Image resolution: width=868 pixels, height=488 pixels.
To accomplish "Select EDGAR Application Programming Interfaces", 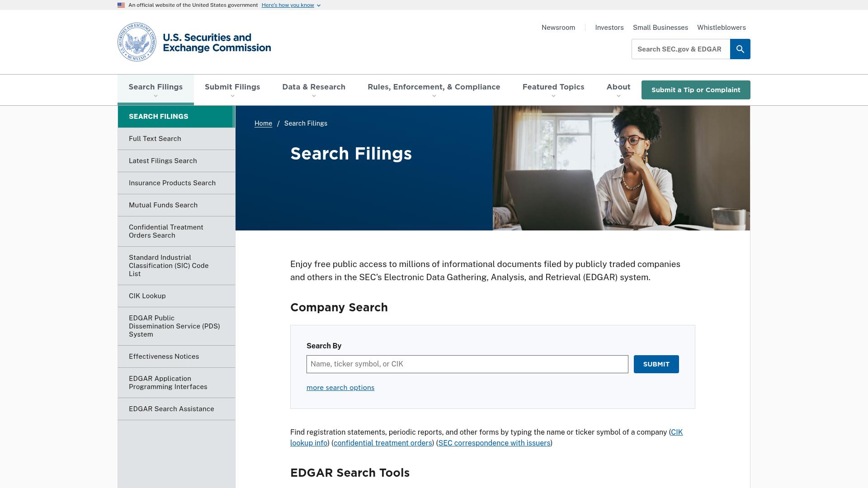I will coord(176,383).
